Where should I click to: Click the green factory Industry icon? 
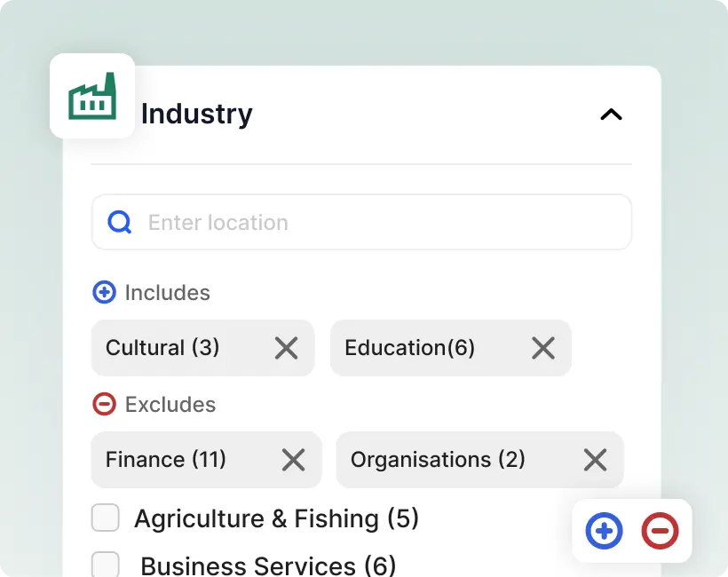point(92,96)
